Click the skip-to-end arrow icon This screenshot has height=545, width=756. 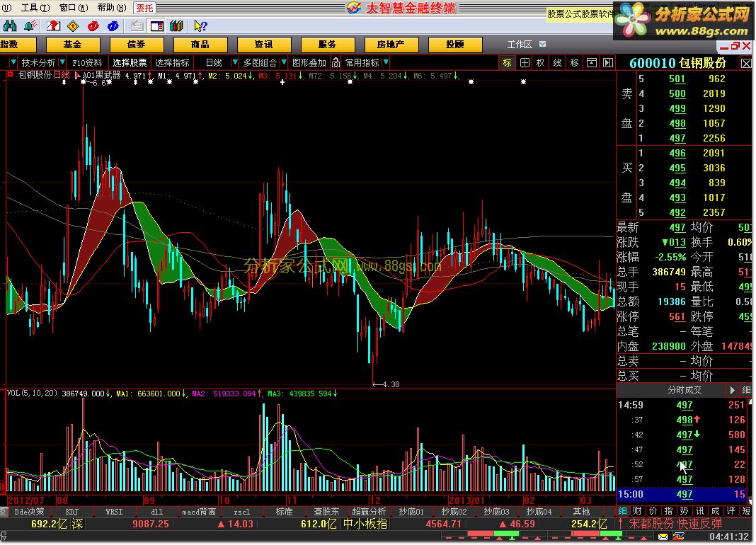pos(608,63)
